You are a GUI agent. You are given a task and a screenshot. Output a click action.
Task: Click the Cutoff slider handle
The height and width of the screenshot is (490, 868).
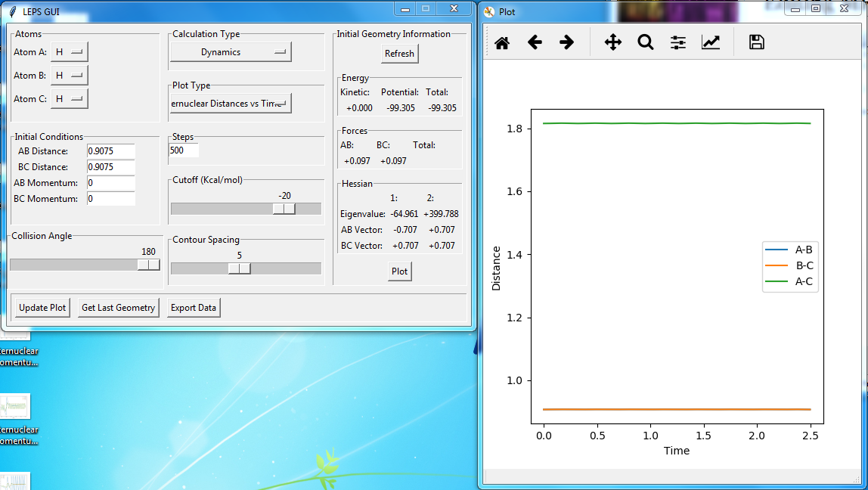click(x=284, y=209)
